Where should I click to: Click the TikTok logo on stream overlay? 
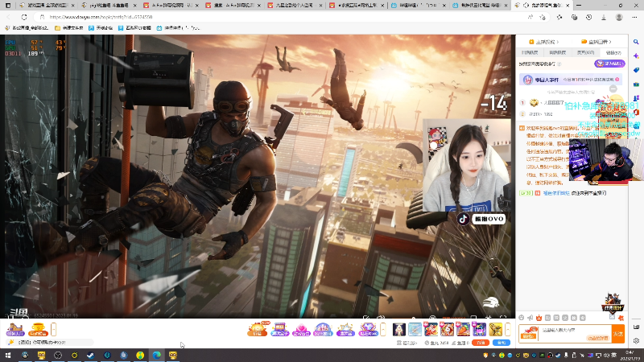click(464, 219)
